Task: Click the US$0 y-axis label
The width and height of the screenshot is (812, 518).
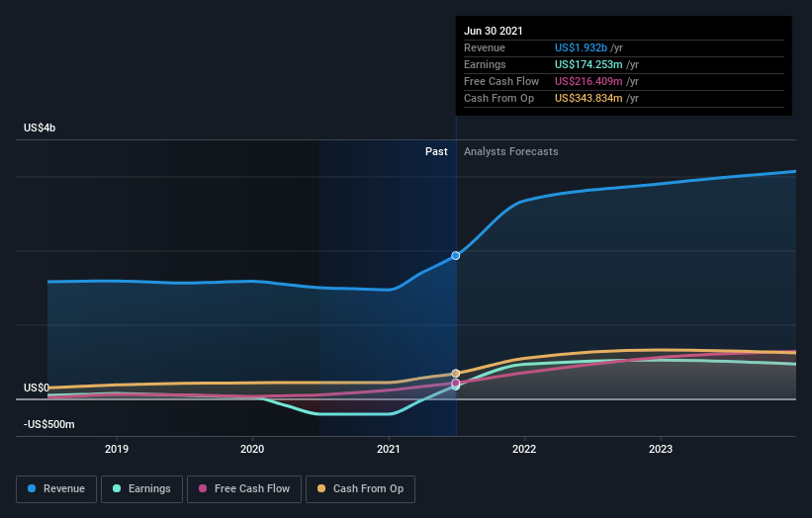Action: click(x=37, y=388)
